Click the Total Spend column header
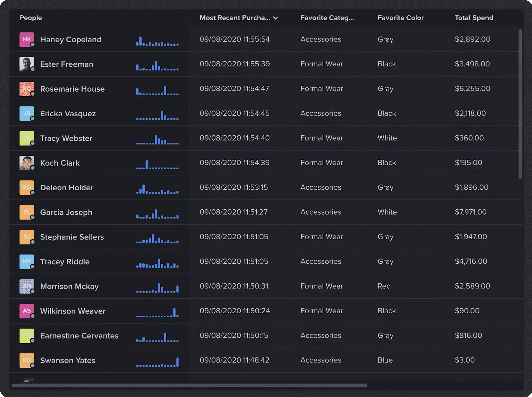Viewport: 532px width, 397px height. click(473, 18)
